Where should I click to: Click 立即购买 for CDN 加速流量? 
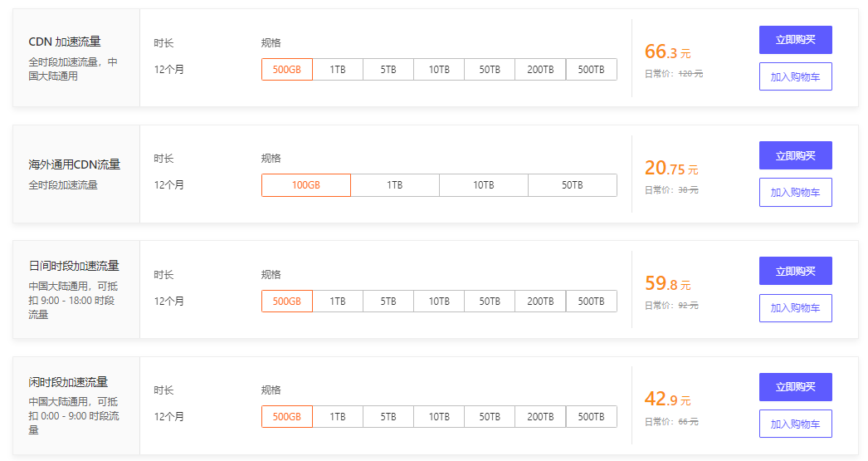click(795, 40)
